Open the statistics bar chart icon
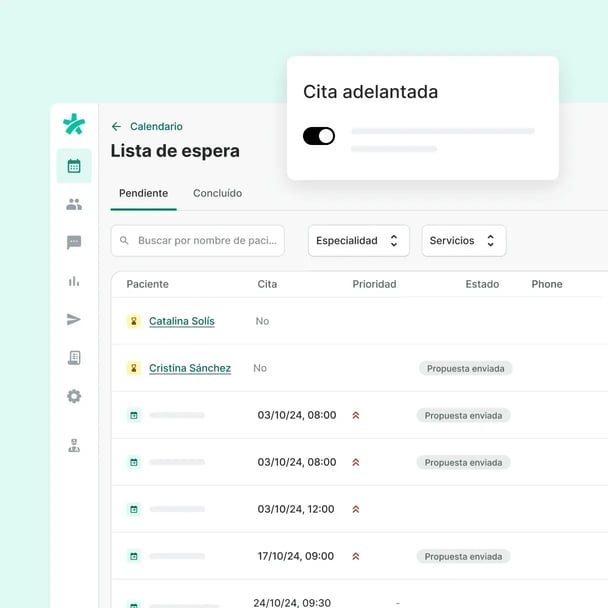This screenshot has height=608, width=608. [74, 281]
